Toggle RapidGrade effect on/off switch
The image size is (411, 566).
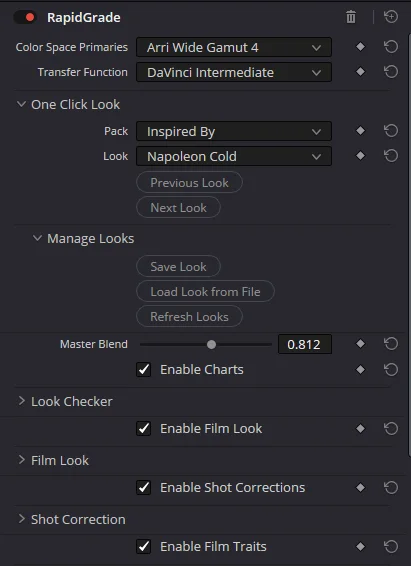click(x=25, y=17)
